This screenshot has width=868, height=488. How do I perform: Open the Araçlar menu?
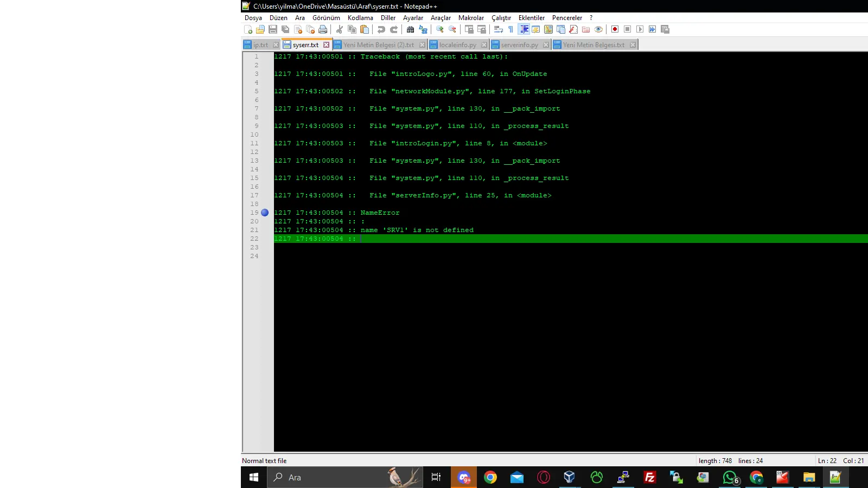441,18
